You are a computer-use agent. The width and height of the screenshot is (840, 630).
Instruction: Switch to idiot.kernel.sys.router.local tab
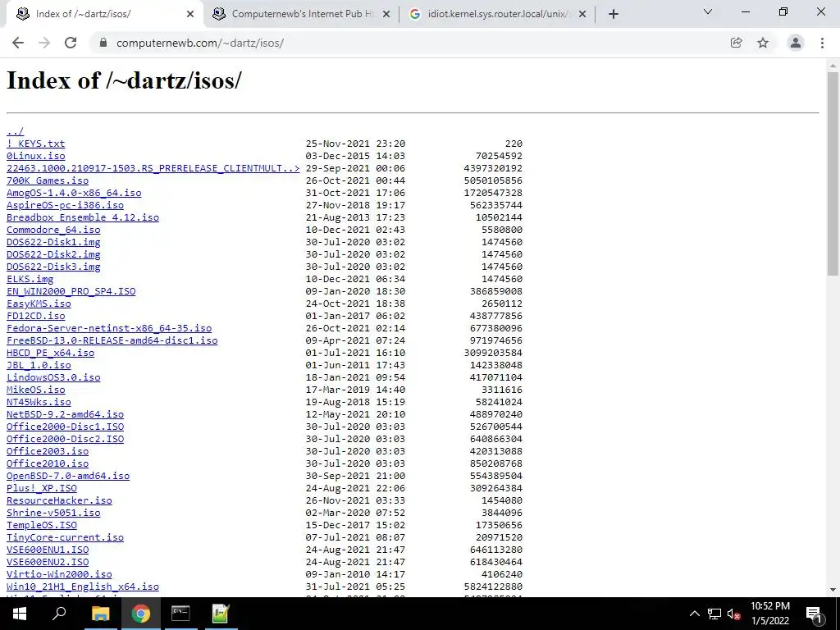[496, 14]
